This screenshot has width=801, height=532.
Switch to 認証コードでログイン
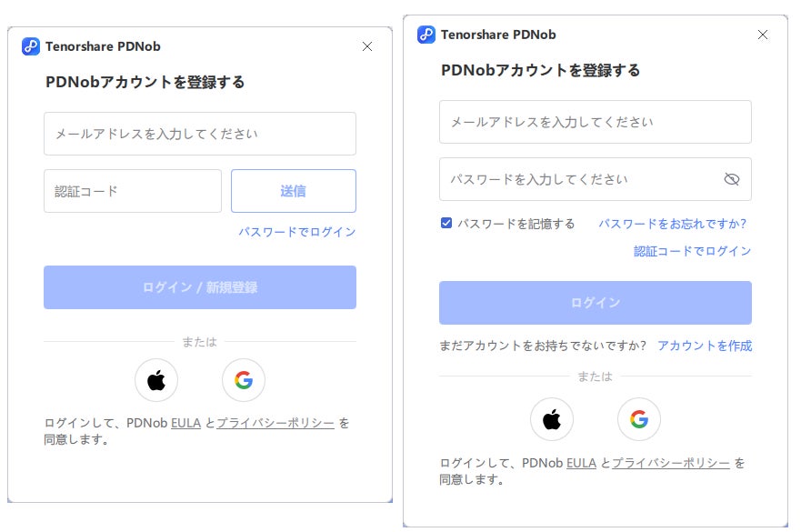pyautogui.click(x=693, y=251)
